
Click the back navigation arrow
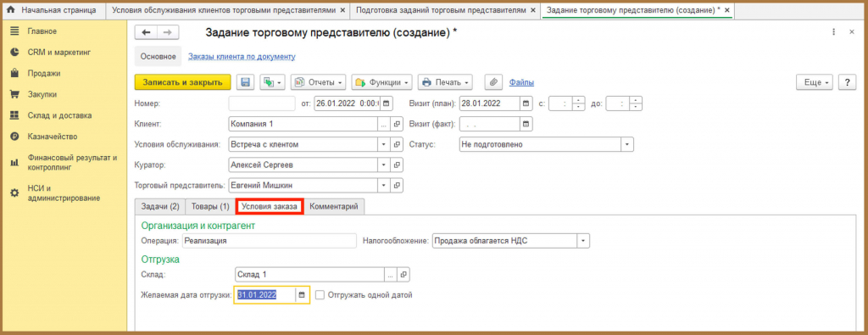[146, 32]
